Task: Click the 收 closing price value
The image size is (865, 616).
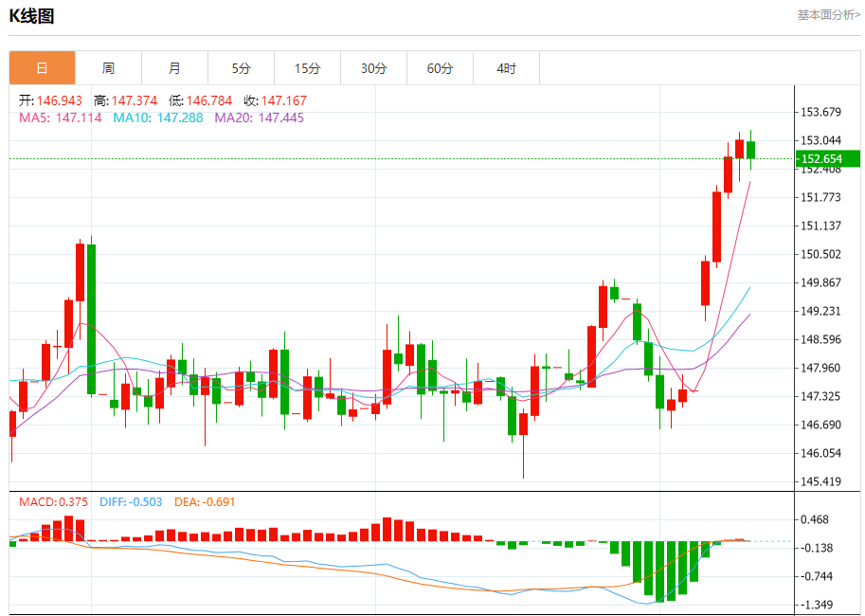Action: click(x=283, y=100)
